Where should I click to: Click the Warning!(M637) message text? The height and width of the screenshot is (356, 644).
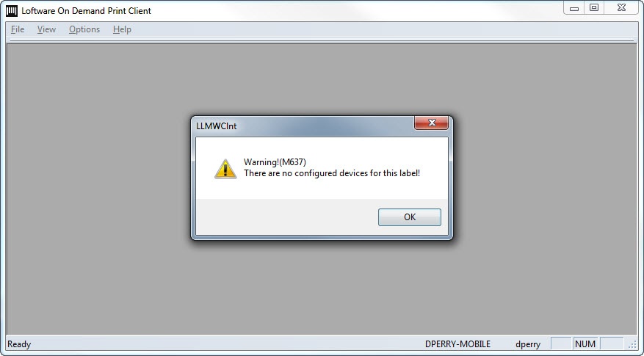pyautogui.click(x=275, y=162)
